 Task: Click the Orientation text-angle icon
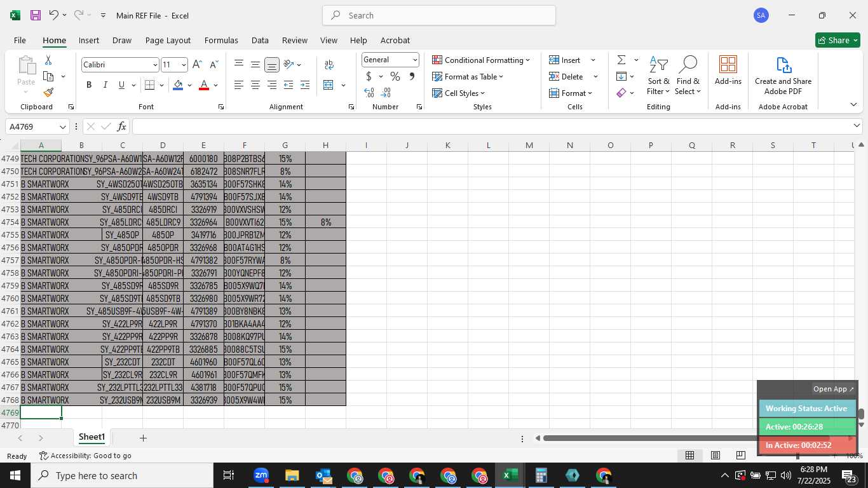[288, 64]
